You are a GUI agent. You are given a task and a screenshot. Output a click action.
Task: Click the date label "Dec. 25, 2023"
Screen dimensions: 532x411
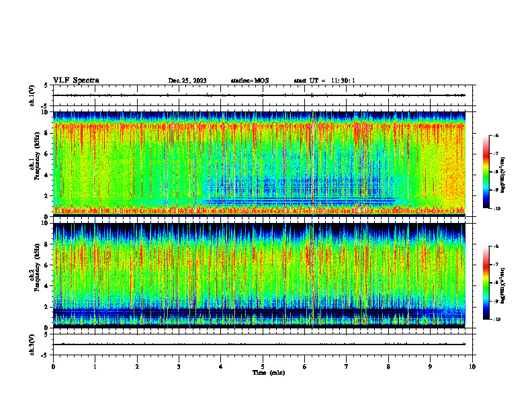pyautogui.click(x=187, y=81)
